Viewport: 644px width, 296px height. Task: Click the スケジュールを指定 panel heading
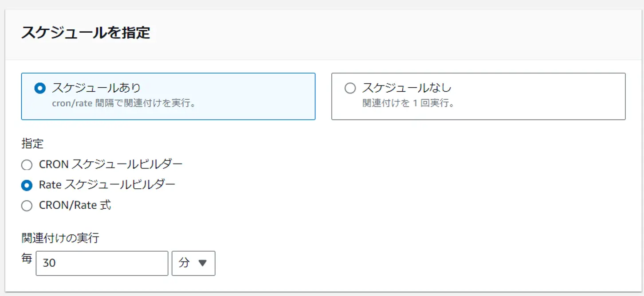[86, 33]
